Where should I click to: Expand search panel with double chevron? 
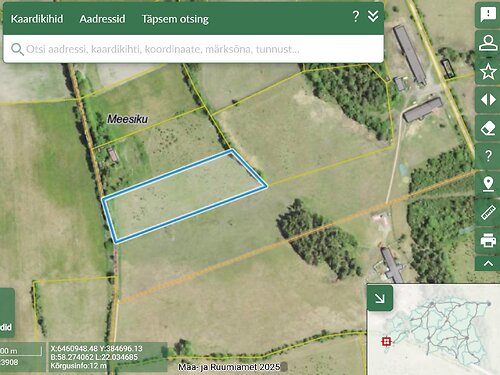point(373,16)
